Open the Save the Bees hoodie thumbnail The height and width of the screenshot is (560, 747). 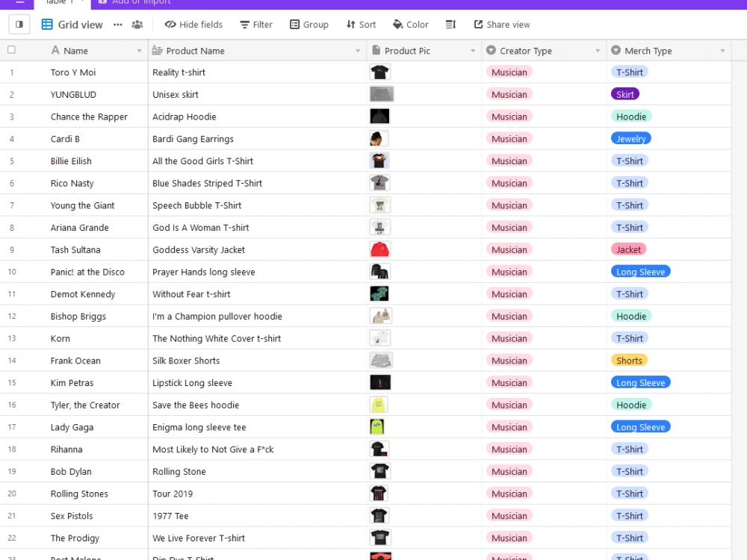click(x=378, y=405)
